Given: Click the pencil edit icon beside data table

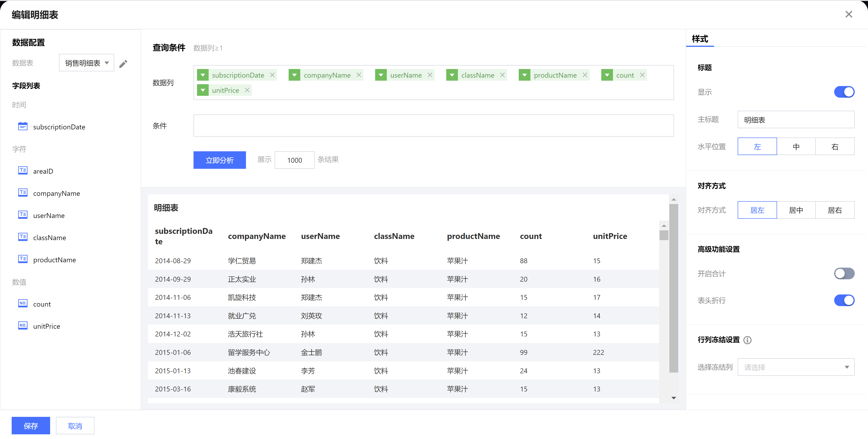Looking at the screenshot, I should (123, 64).
